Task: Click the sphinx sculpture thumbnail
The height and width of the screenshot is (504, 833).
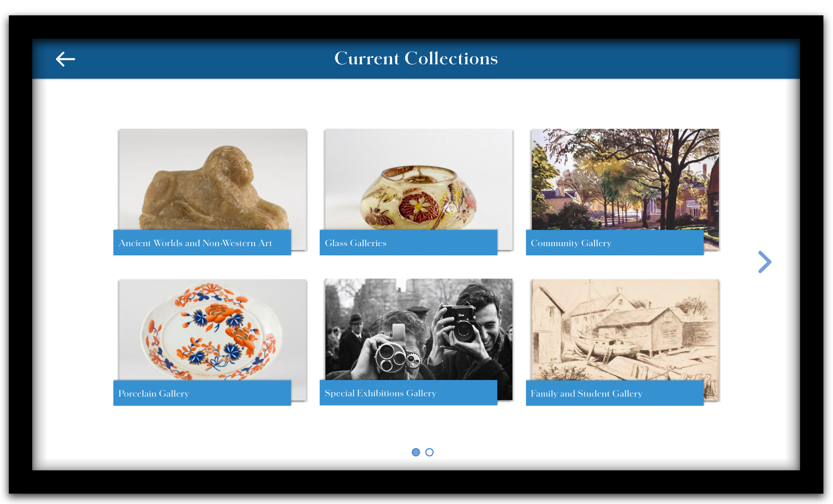Action: [x=213, y=179]
